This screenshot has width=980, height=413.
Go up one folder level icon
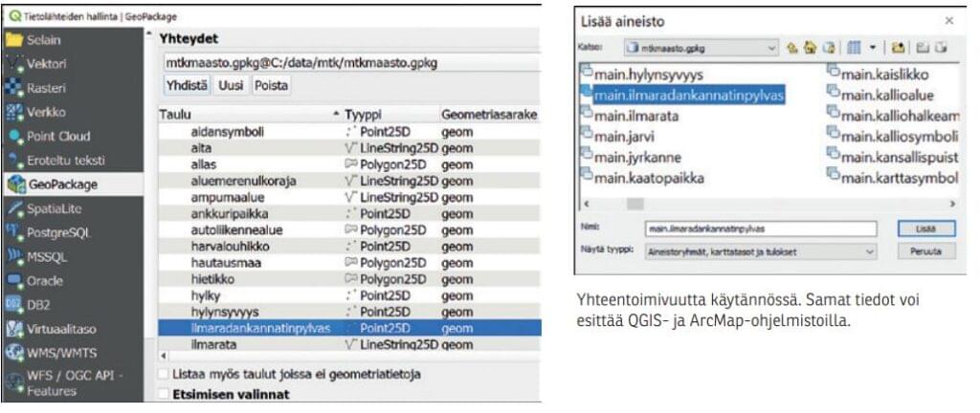[793, 46]
